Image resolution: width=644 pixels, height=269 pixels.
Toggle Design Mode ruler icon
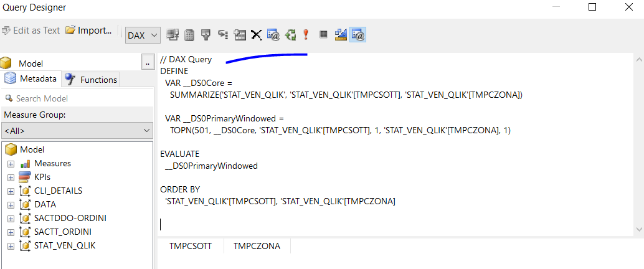tap(341, 35)
